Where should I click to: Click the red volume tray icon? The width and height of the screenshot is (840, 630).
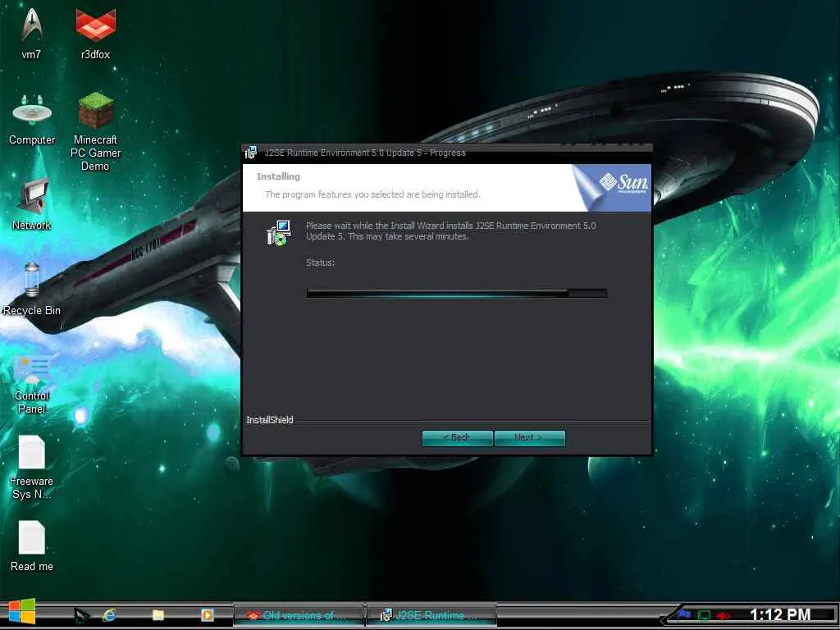(724, 615)
